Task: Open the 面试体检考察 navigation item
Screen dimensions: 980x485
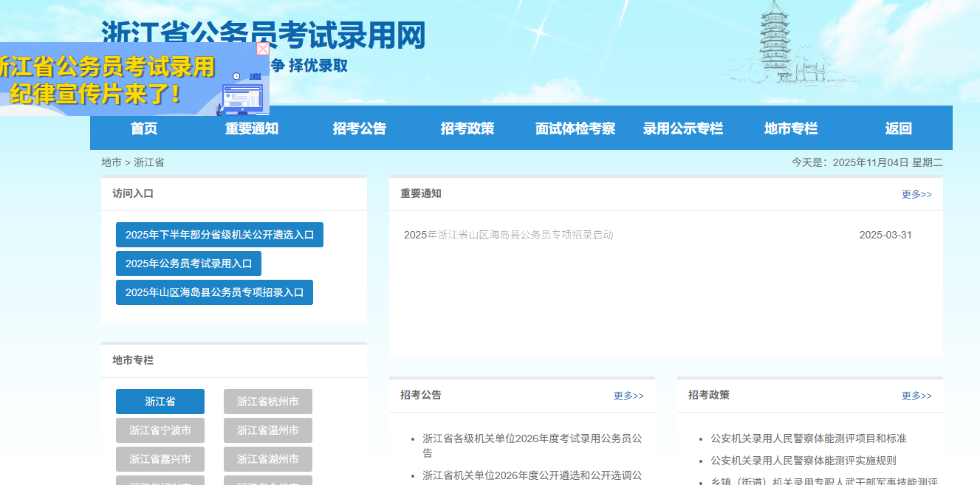Action: tap(575, 128)
